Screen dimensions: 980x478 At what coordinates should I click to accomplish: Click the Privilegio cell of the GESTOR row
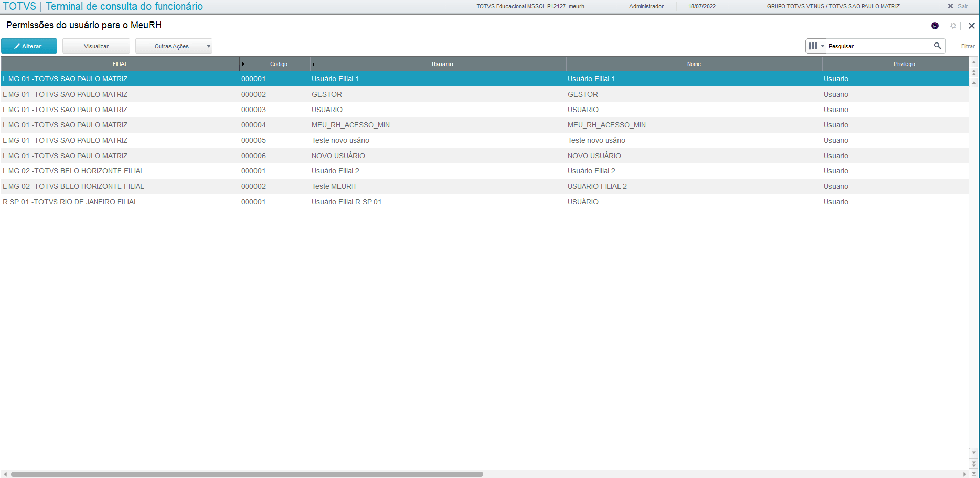(x=836, y=94)
